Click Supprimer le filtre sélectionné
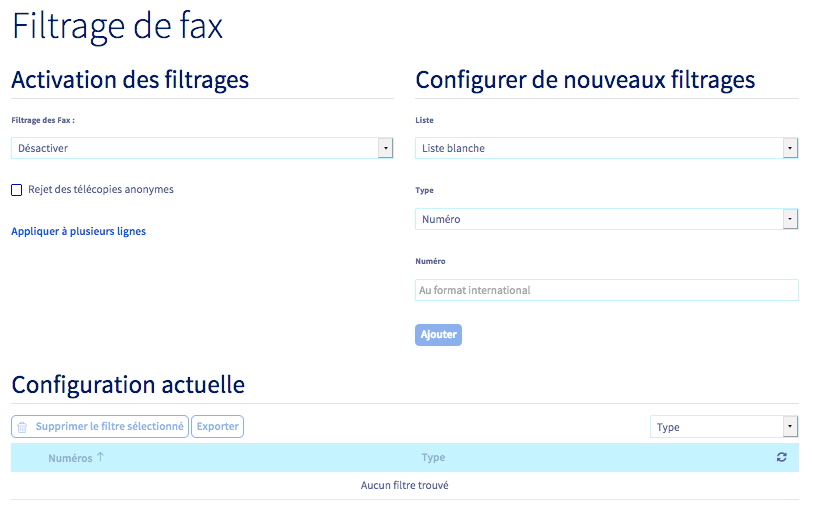 click(x=109, y=427)
